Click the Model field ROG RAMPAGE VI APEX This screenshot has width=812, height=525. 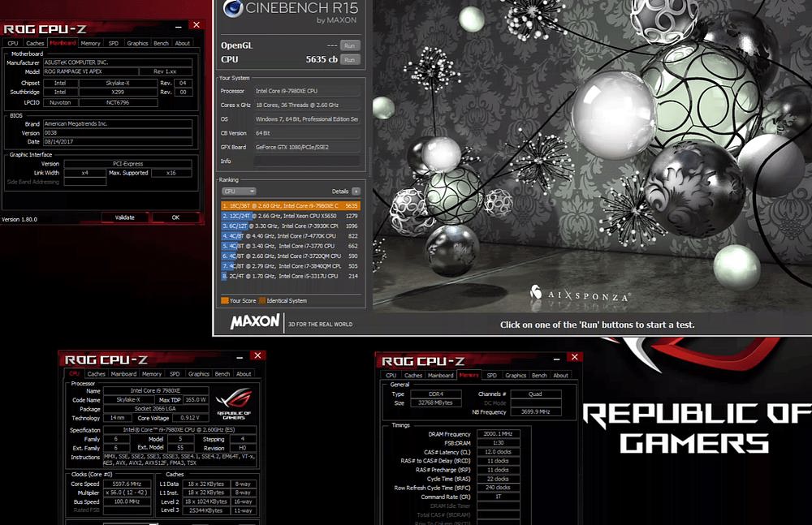[91, 71]
